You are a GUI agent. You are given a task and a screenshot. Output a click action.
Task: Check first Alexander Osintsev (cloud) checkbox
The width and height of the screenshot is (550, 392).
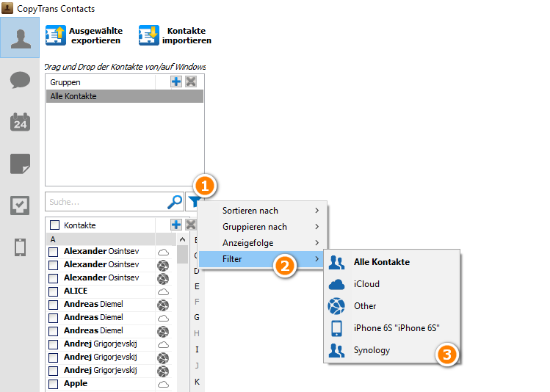(54, 252)
